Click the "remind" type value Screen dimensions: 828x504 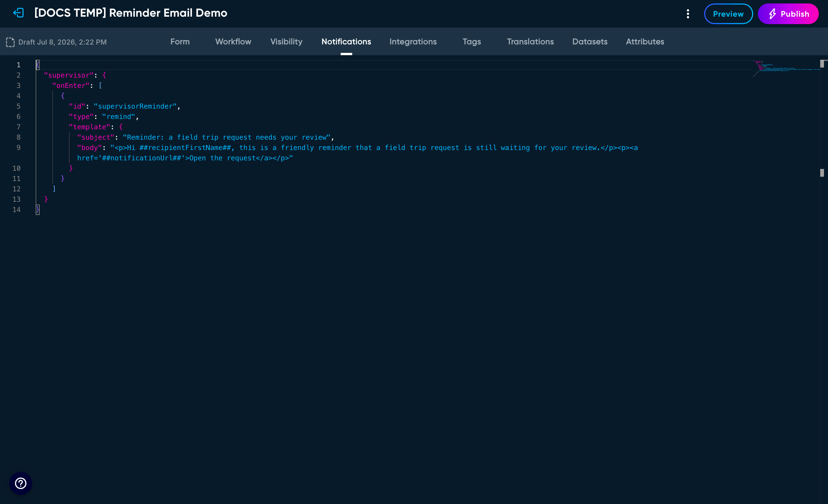pyautogui.click(x=119, y=116)
